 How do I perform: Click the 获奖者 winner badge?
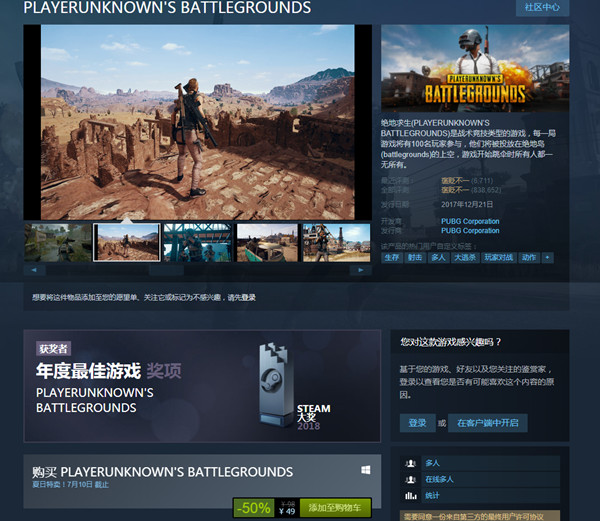[54, 348]
